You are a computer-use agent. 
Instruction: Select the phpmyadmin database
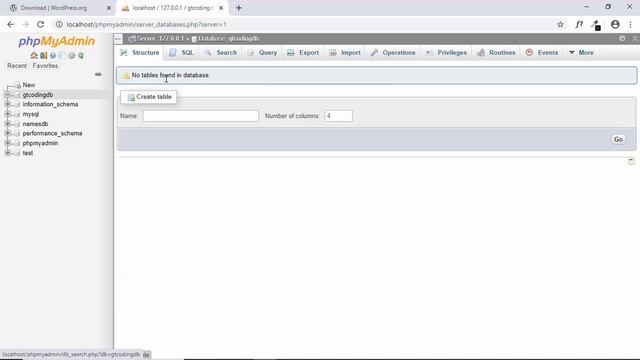click(40, 143)
